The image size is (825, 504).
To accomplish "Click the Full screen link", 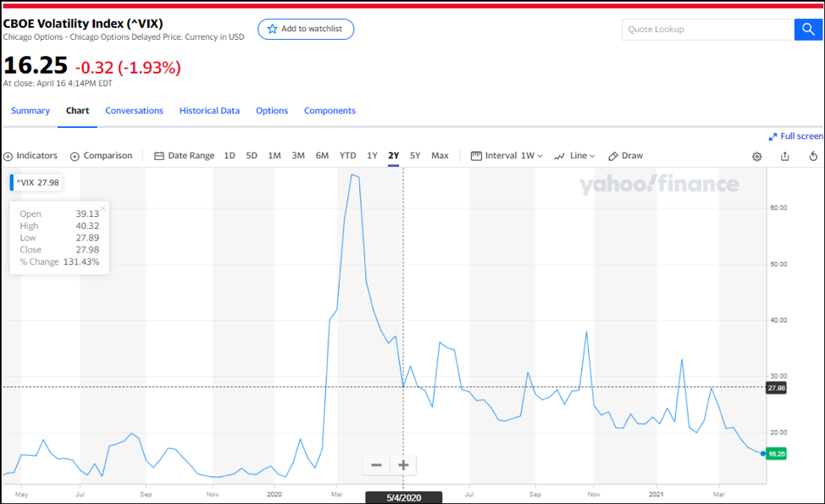I will (796, 136).
